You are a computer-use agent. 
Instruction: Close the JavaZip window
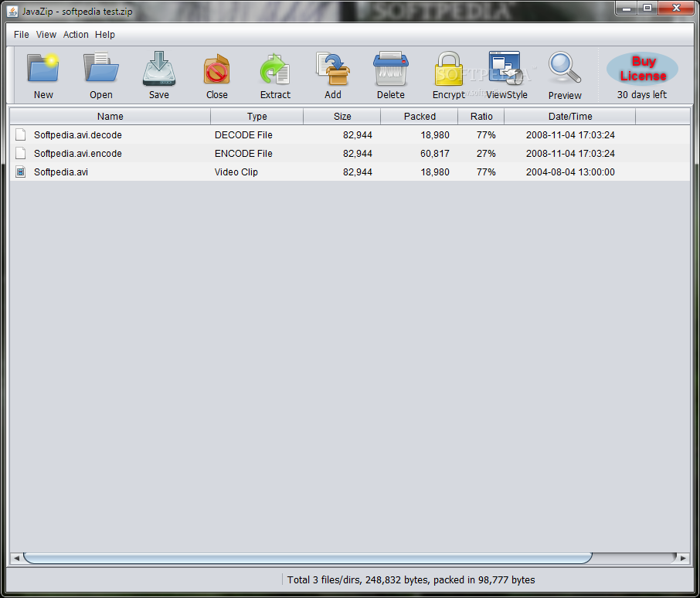[x=676, y=8]
